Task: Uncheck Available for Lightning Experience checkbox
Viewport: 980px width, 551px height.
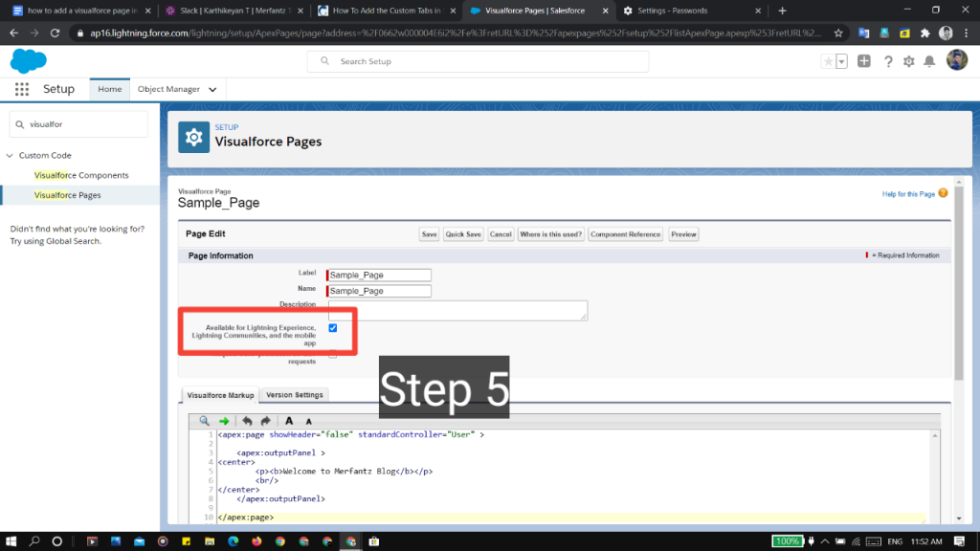Action: 333,328
